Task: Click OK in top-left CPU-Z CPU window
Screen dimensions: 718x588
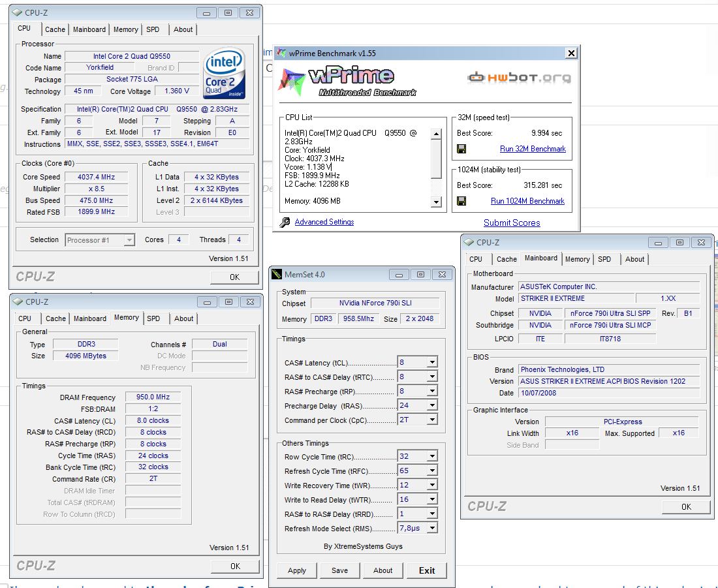Action: click(234, 277)
